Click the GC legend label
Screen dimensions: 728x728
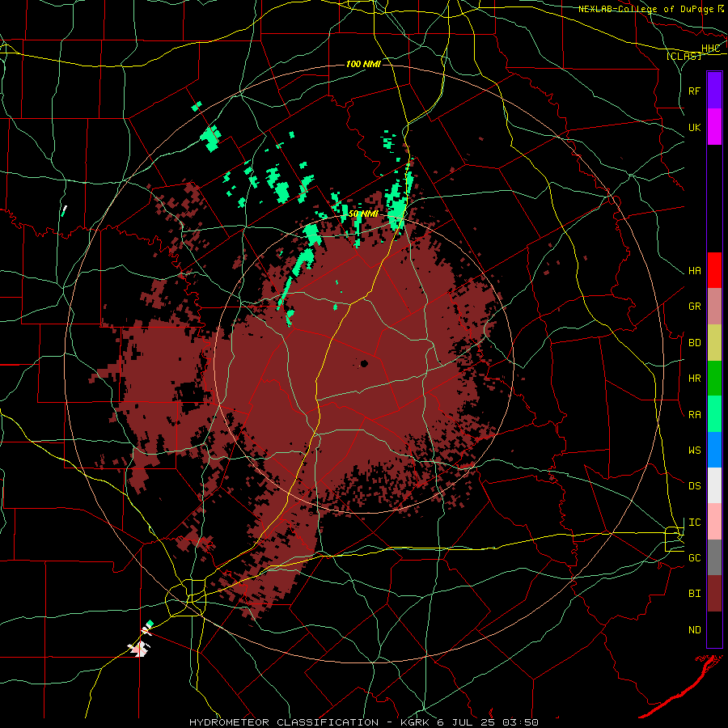pos(694,558)
